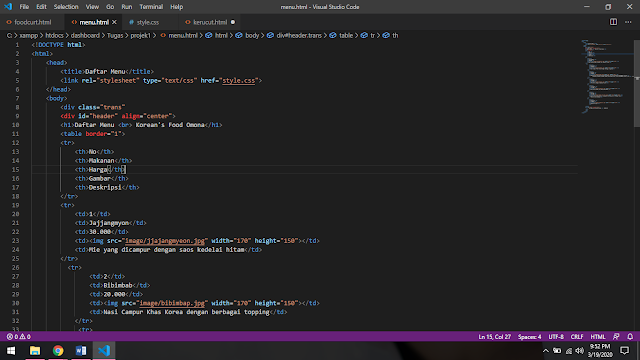Click the text 30.000 on line 22
The image size is (640, 360).
point(100,232)
